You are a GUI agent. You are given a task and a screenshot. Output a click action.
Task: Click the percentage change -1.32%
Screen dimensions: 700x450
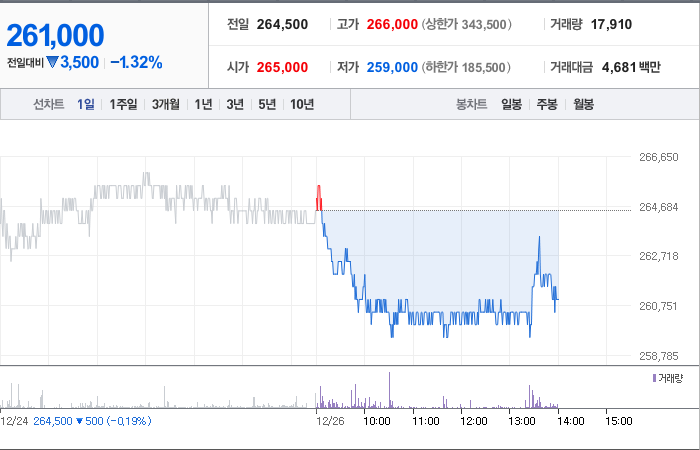(136, 62)
